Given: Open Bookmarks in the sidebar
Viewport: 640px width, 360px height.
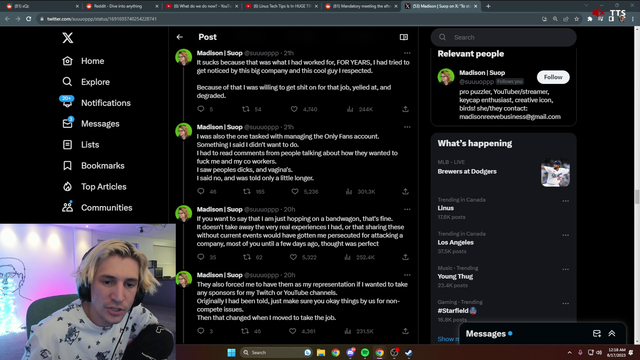Looking at the screenshot, I should (x=93, y=165).
